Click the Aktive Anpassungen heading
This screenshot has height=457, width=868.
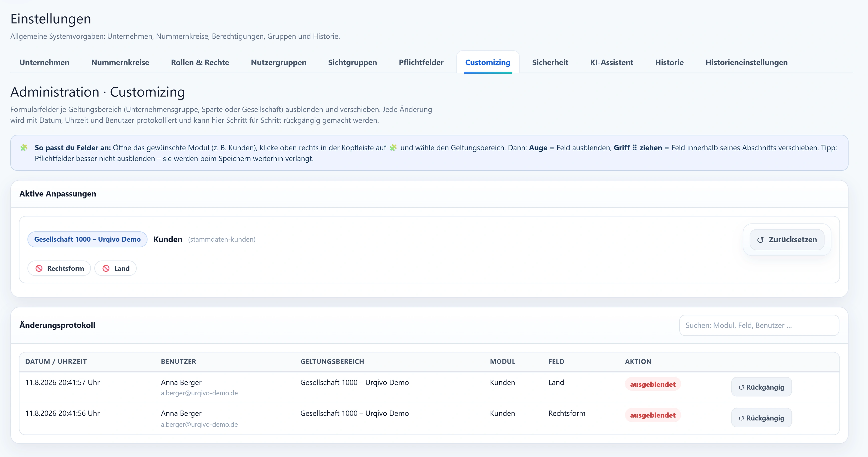[x=58, y=193]
